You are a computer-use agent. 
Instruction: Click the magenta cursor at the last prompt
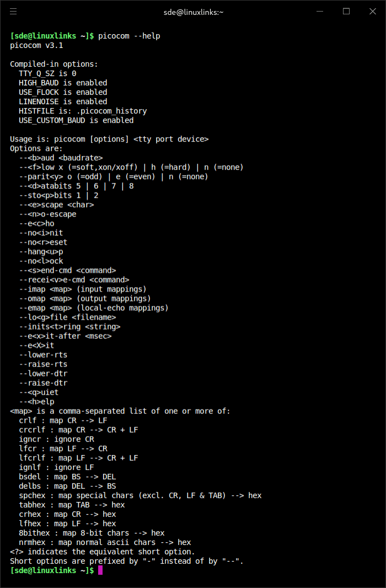click(100, 570)
